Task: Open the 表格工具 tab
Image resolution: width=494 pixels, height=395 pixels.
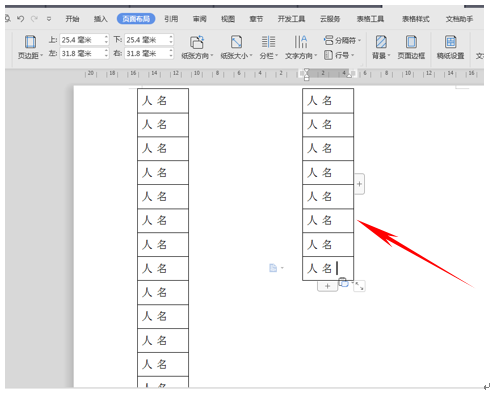Action: [370, 19]
